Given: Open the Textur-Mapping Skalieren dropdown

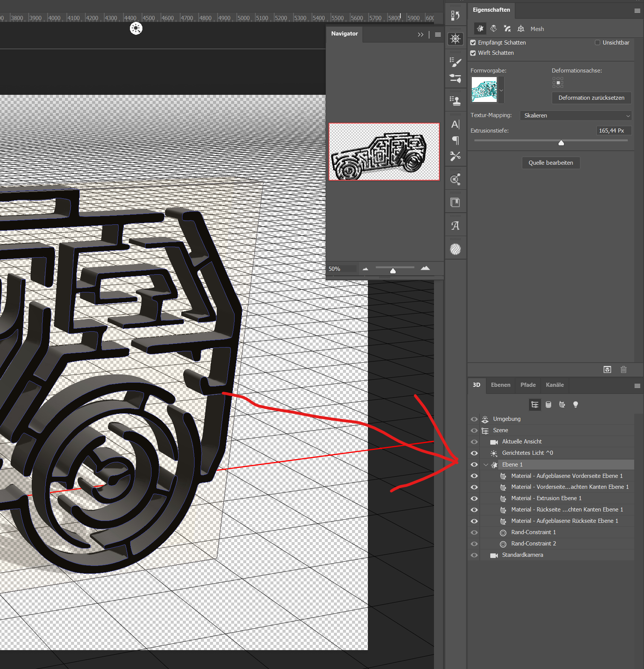Looking at the screenshot, I should point(576,116).
